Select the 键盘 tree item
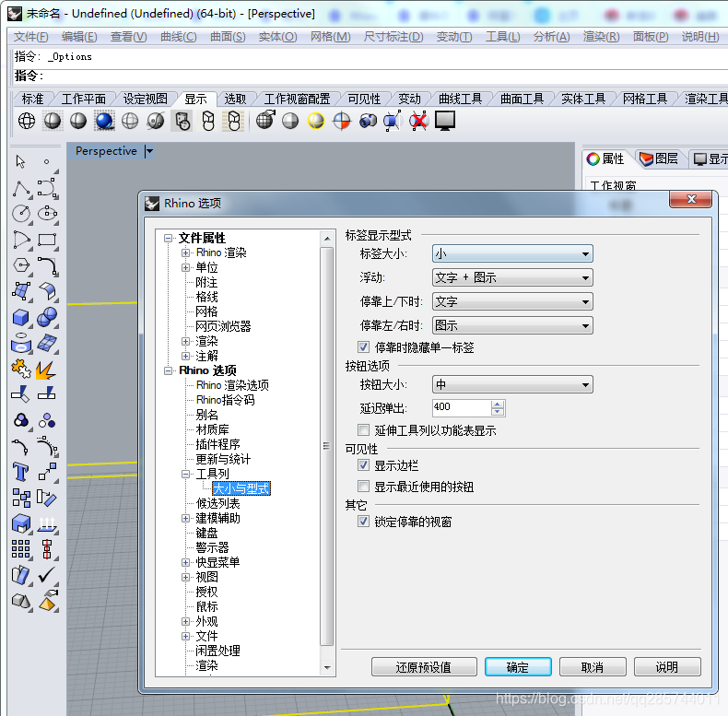The image size is (728, 716). click(206, 533)
